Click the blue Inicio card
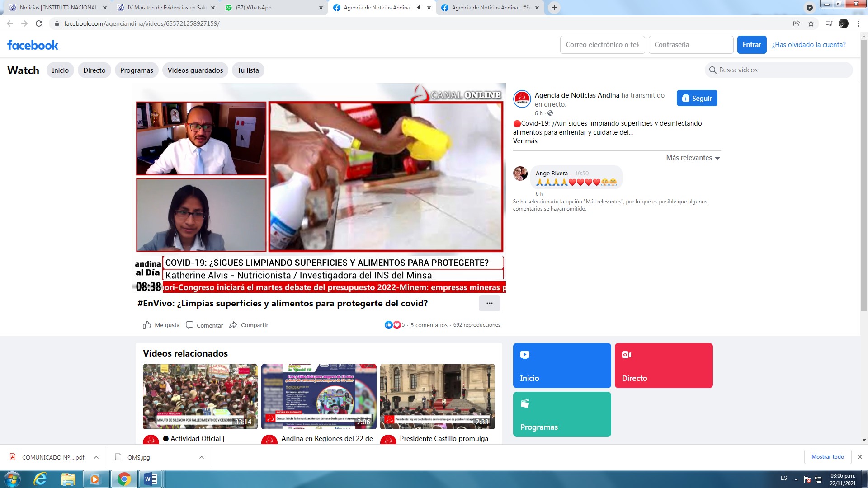The width and height of the screenshot is (868, 488). 562,366
